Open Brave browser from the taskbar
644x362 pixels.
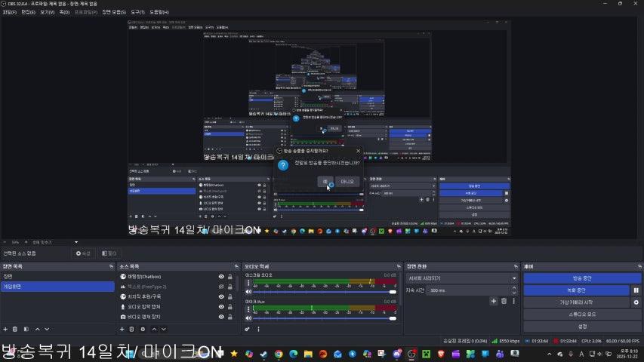pos(441,354)
